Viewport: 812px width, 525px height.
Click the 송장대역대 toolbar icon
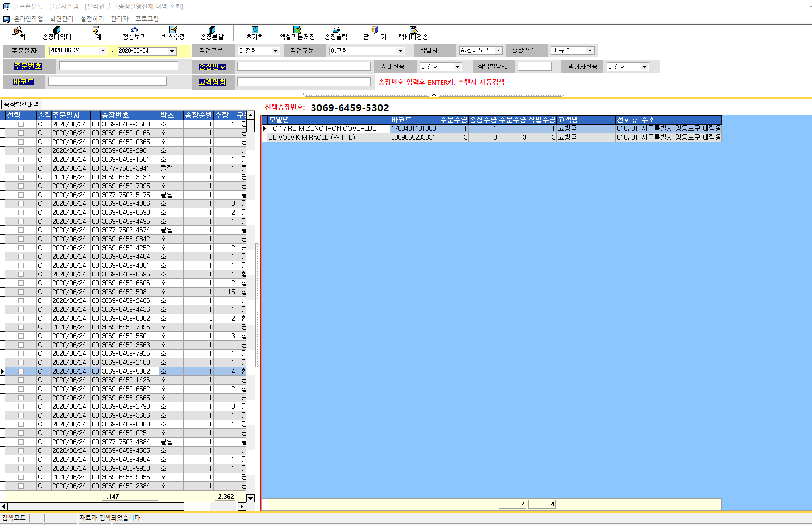56,33
